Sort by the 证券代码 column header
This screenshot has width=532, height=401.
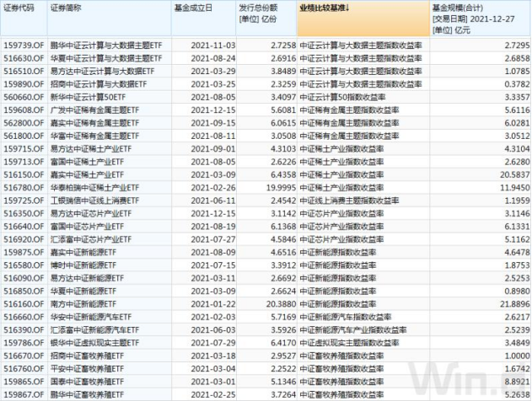click(18, 7)
